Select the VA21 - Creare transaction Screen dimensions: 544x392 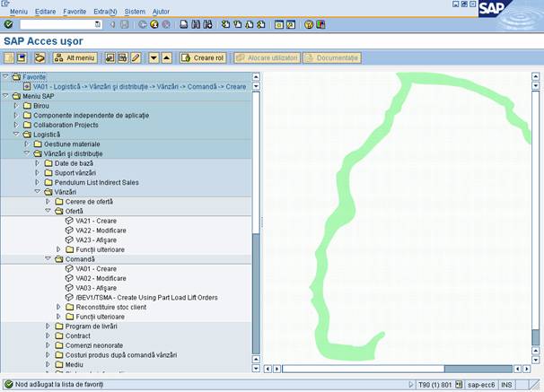(96, 221)
